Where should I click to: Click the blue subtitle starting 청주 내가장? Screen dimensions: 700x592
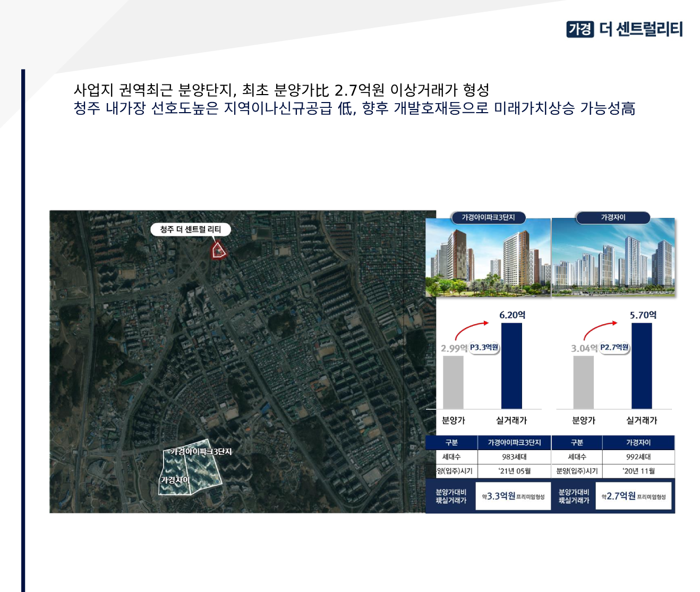pyautogui.click(x=354, y=108)
